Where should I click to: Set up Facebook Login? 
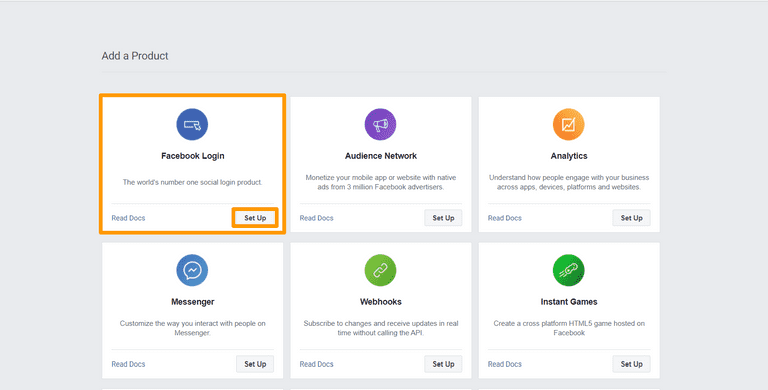255,218
